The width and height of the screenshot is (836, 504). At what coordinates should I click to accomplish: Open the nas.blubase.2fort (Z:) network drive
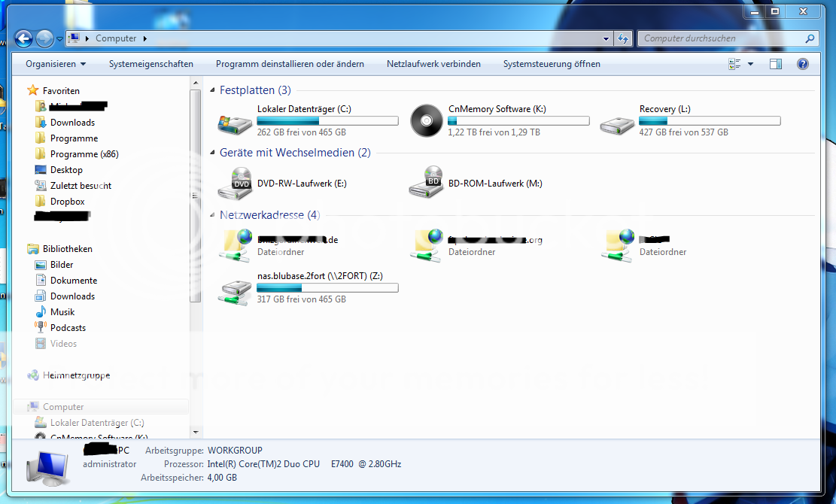[x=235, y=288]
